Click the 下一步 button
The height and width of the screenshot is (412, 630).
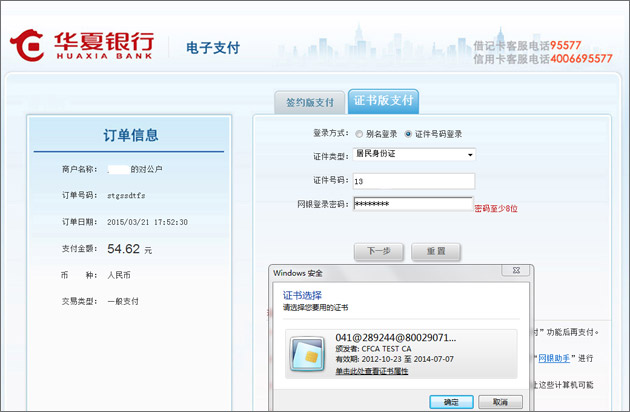point(378,251)
